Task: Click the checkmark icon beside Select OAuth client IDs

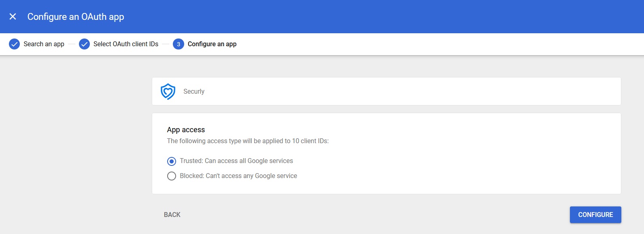Action: click(x=84, y=44)
